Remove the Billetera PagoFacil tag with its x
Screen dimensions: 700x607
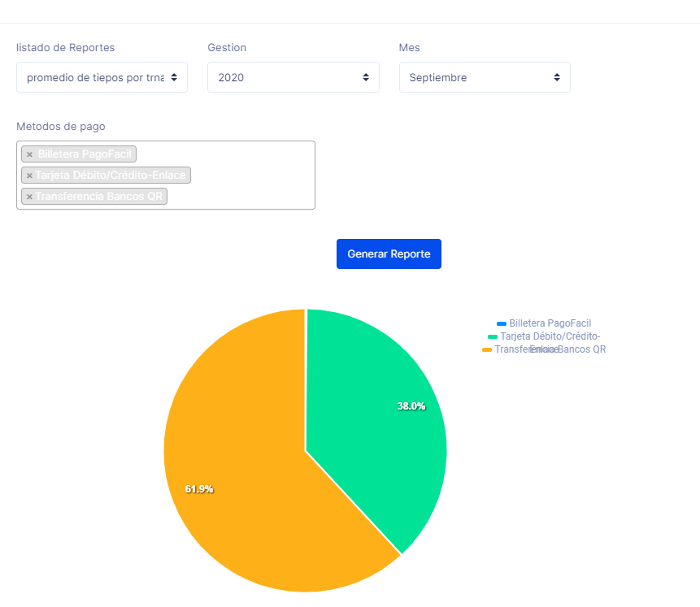(x=29, y=154)
